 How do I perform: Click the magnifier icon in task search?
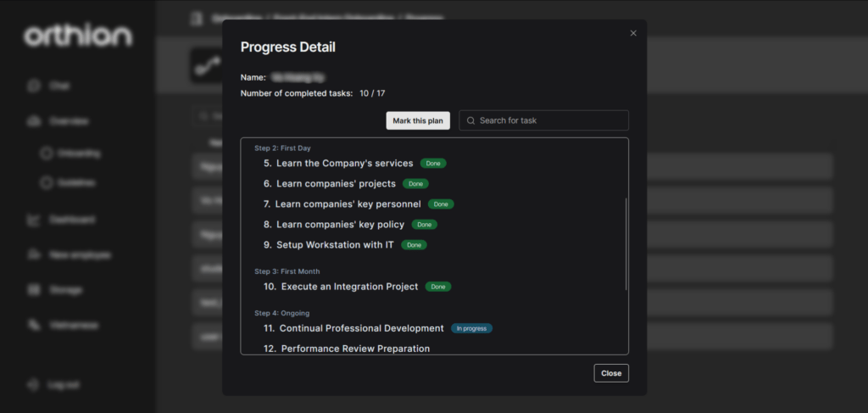(470, 120)
